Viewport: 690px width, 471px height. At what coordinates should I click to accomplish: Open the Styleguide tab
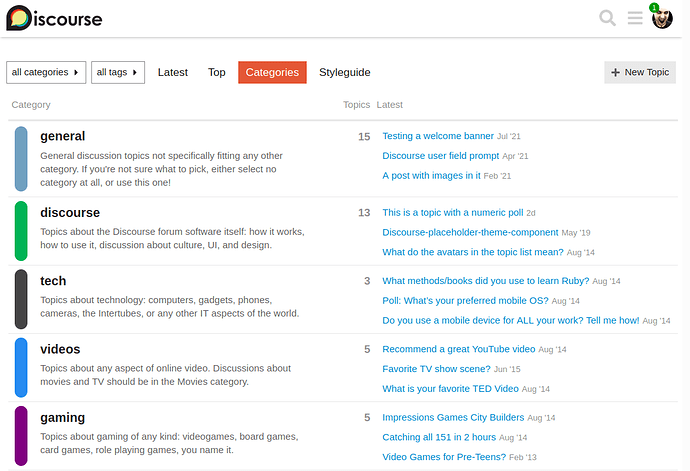[x=345, y=72]
